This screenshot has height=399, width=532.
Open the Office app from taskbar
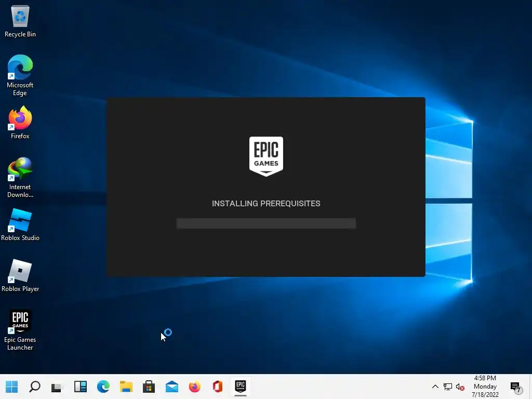(x=218, y=387)
